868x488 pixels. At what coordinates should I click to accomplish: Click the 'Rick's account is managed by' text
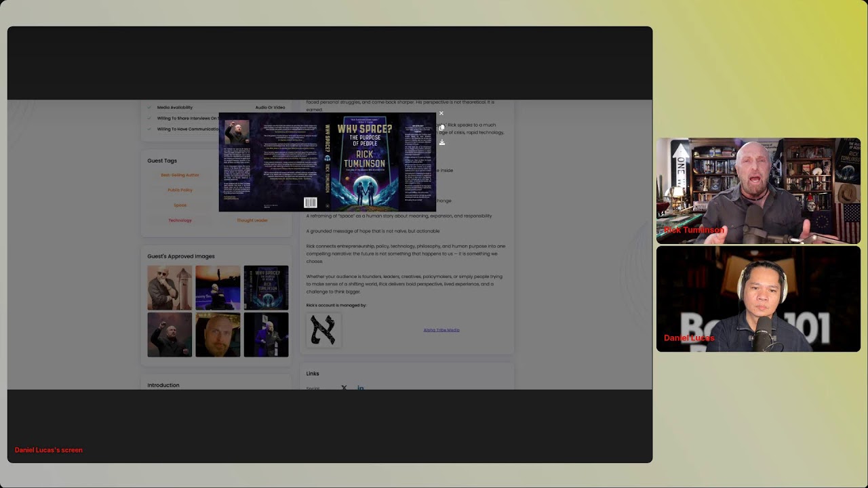[x=336, y=305]
